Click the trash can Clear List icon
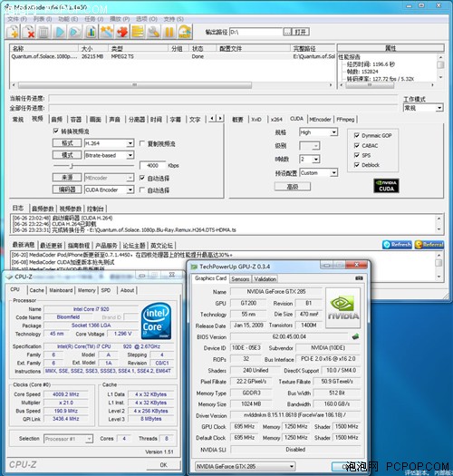453x476 pixels. coord(44,32)
